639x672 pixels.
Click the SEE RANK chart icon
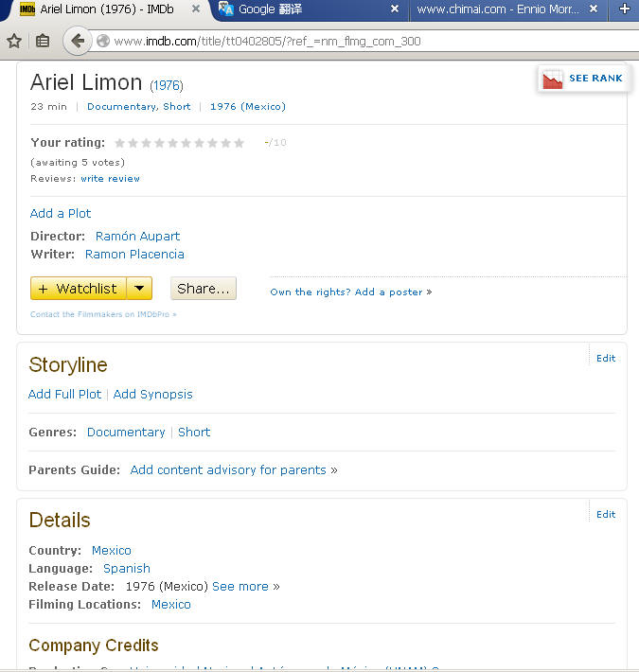click(x=553, y=80)
